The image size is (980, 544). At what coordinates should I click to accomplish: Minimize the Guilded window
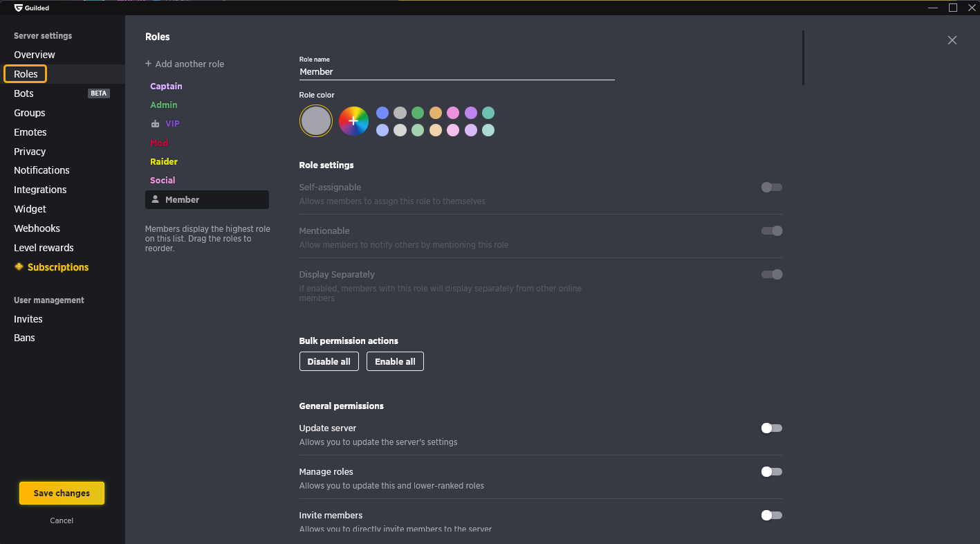[934, 8]
